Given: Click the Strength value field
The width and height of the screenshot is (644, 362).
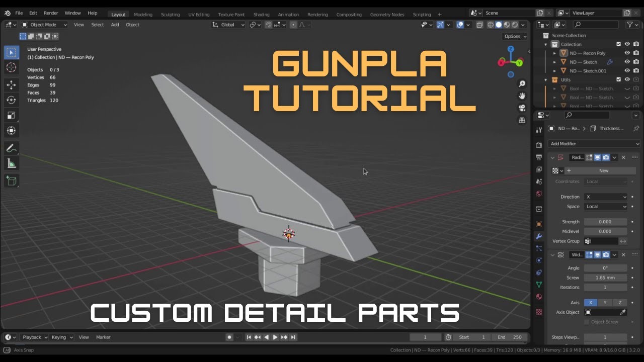Looking at the screenshot, I should tap(605, 222).
